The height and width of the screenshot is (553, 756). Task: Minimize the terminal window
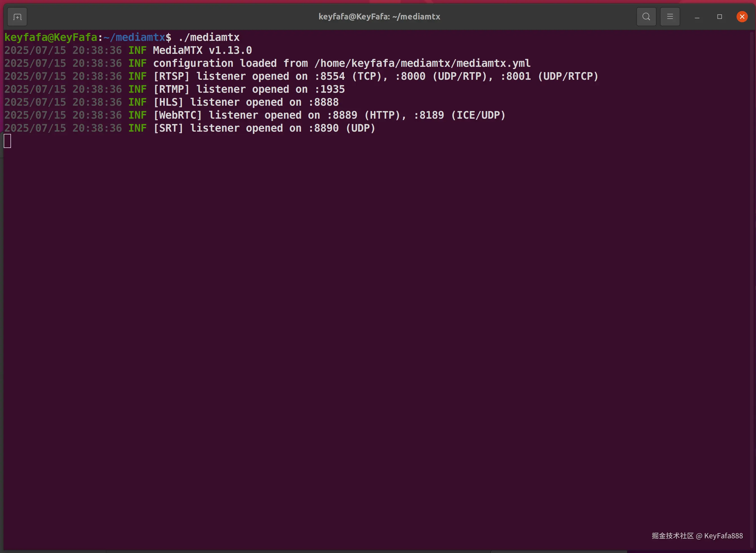click(x=697, y=17)
